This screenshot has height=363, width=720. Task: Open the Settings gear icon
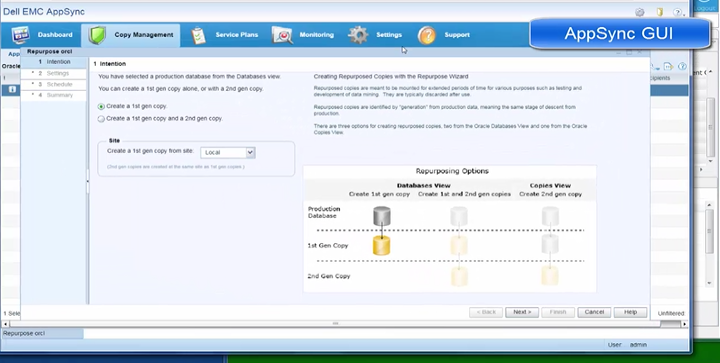point(358,35)
